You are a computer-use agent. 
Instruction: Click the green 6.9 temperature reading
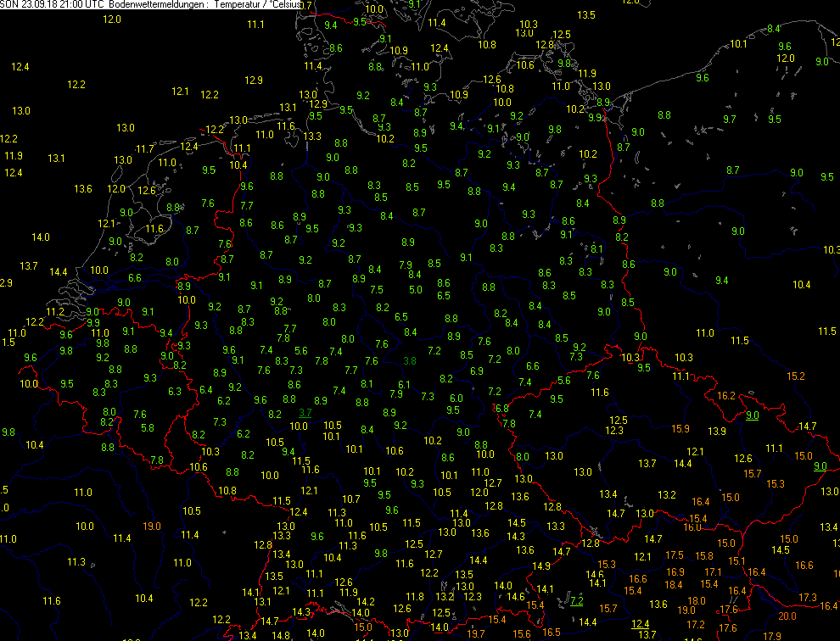476,371
